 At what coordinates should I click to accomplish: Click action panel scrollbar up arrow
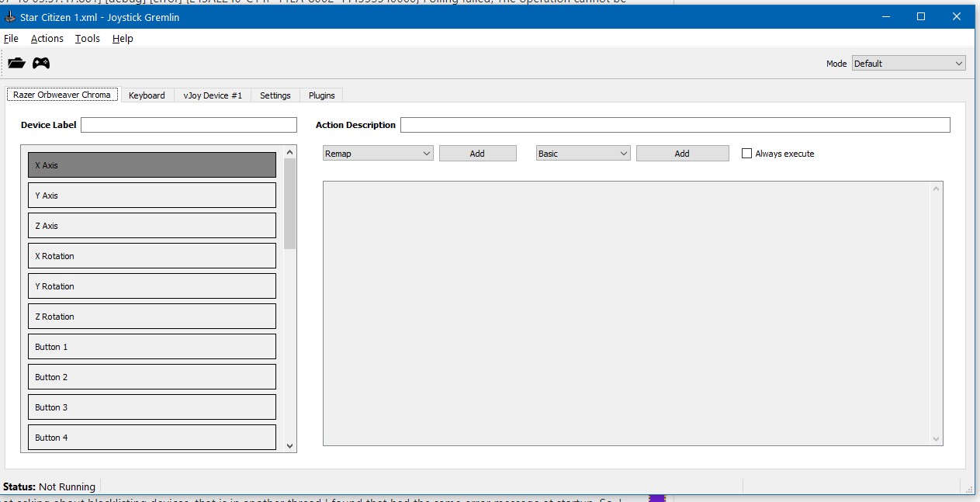pos(937,189)
